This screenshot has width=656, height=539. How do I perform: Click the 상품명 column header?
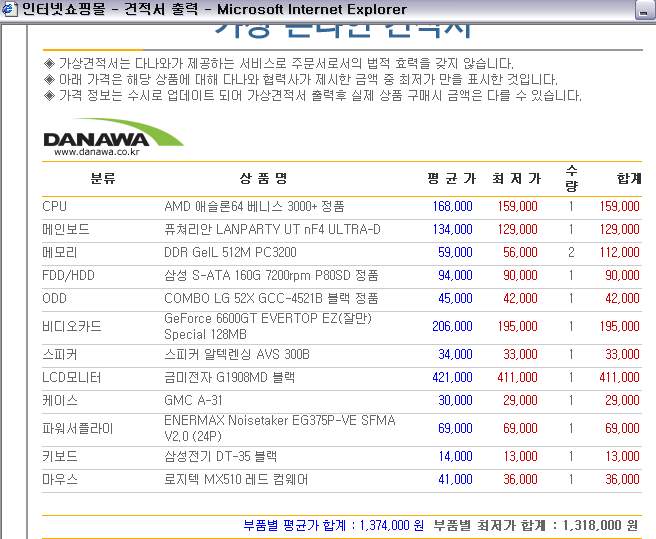pos(264,178)
